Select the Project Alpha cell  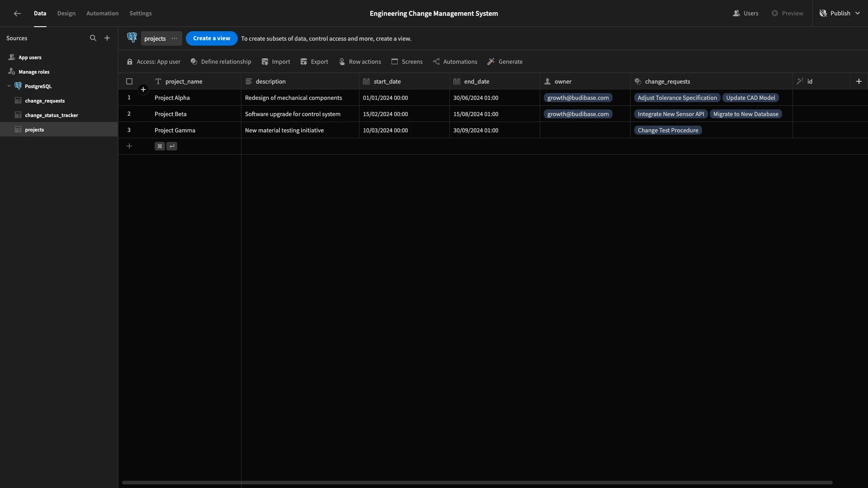point(196,98)
